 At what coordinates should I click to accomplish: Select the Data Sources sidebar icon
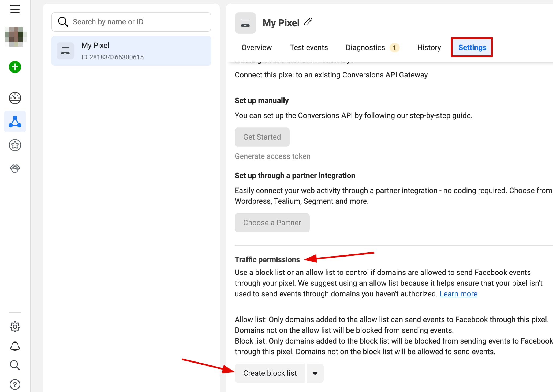click(x=15, y=122)
